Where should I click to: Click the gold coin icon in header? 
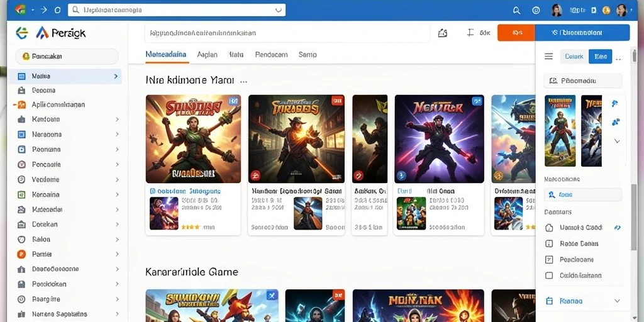606,10
